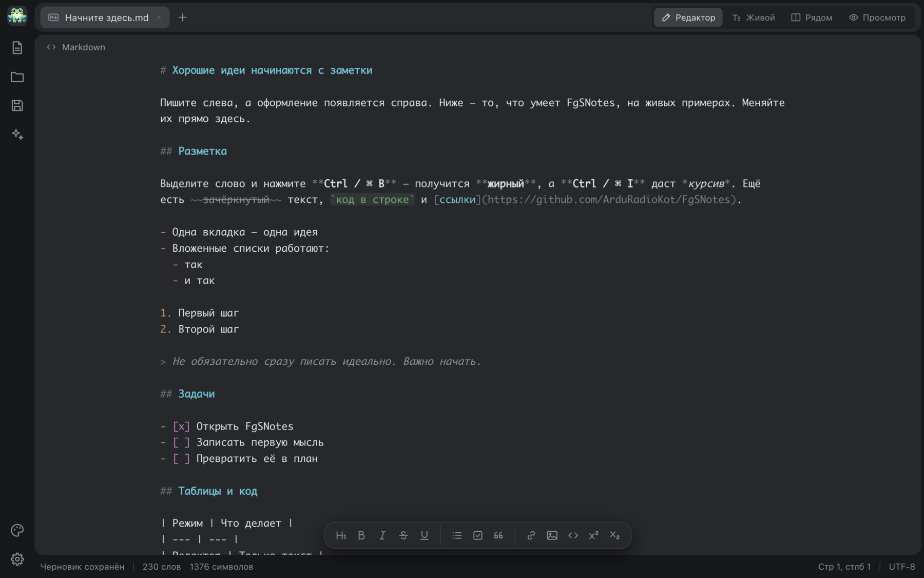Add a new tab with plus
This screenshot has height=578, width=924.
click(x=183, y=17)
